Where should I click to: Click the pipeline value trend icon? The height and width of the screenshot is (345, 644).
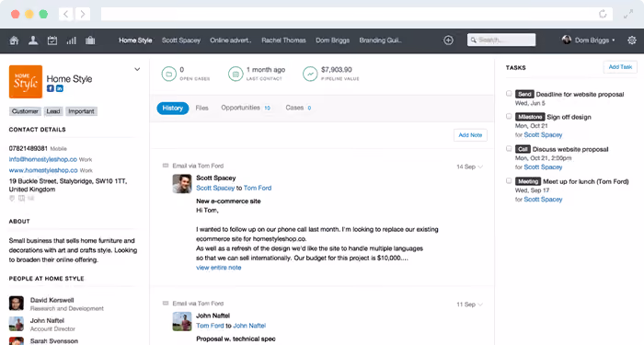[x=310, y=74]
